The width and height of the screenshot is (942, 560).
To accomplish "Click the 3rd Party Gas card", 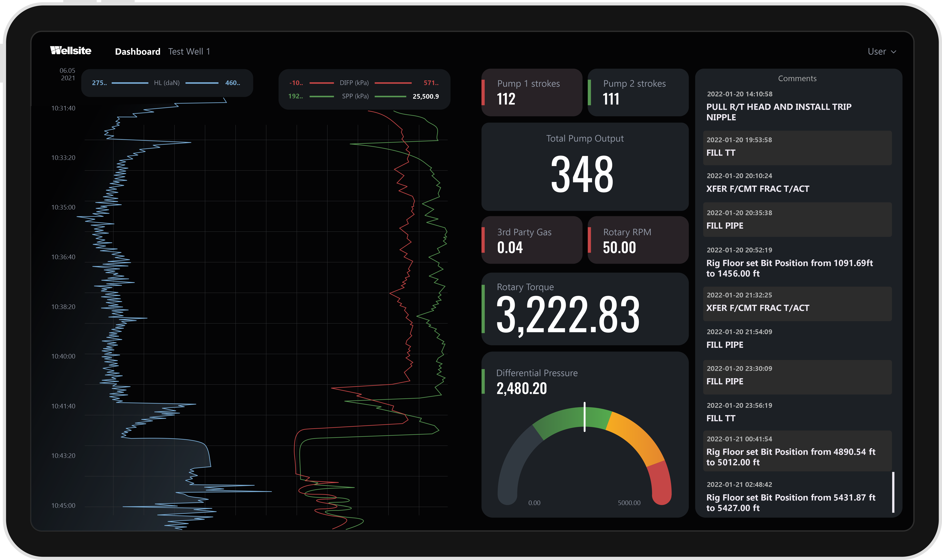I will point(532,240).
